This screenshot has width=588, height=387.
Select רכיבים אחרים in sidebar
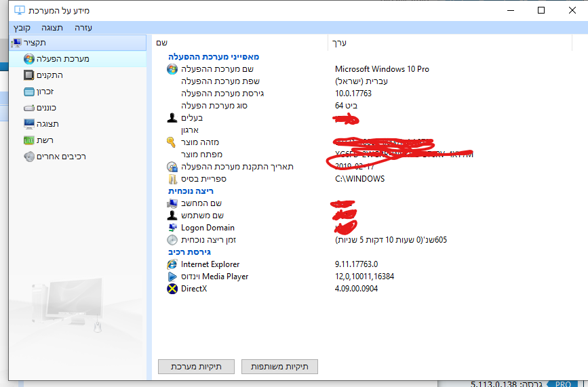61,157
